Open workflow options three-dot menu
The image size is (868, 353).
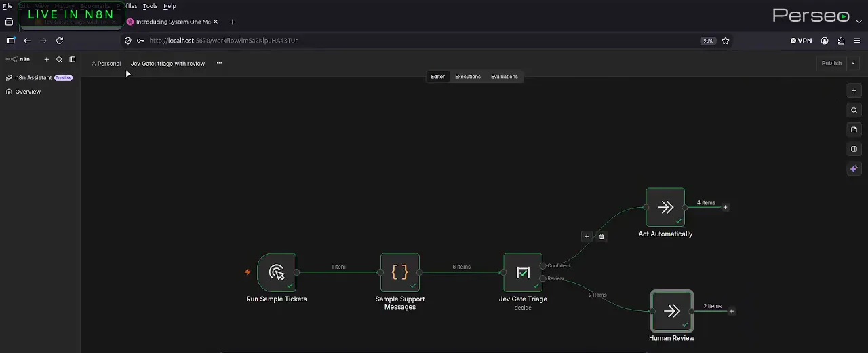pos(219,63)
